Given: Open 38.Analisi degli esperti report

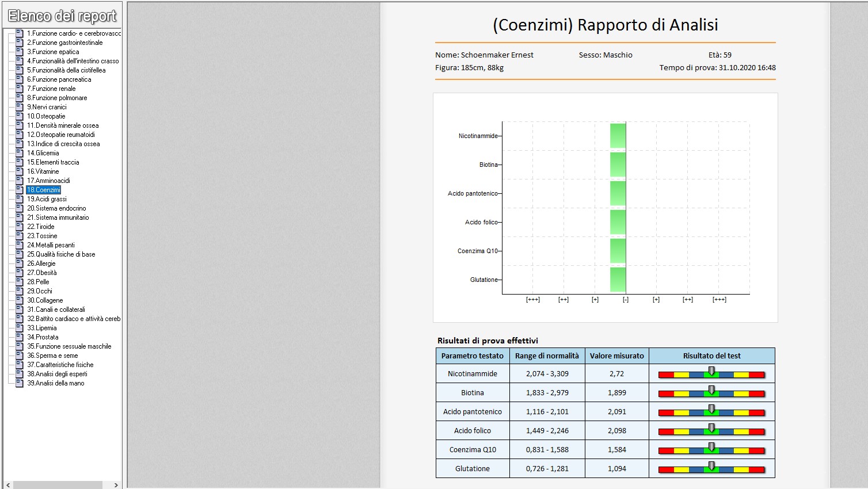Looking at the screenshot, I should pos(57,374).
